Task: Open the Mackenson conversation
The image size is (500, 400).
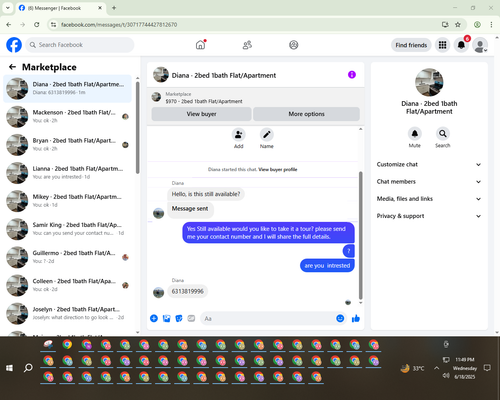Action: [67, 117]
